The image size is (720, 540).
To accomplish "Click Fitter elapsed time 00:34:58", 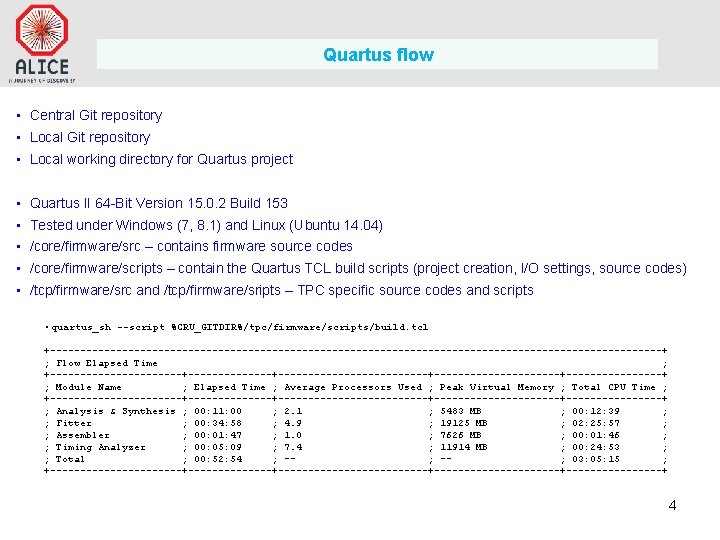I will [218, 423].
